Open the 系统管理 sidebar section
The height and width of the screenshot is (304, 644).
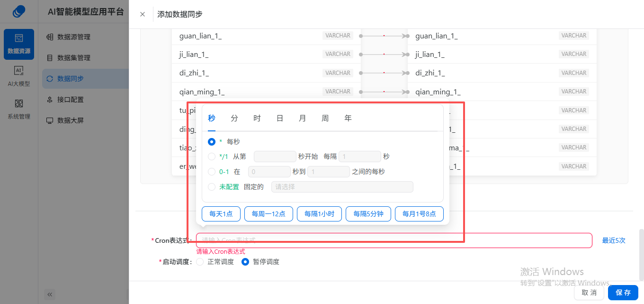pyautogui.click(x=19, y=109)
